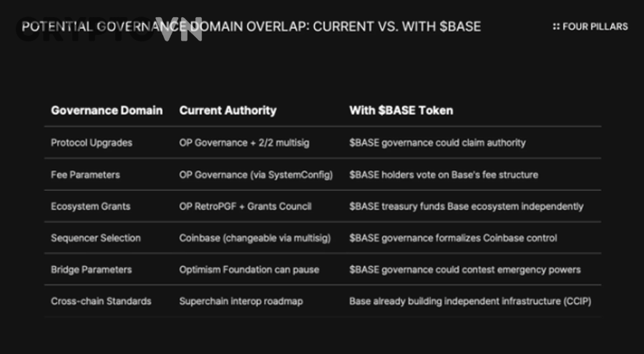Screen dimensions: 644x354
Task: Click the OP Governance + 2/2 multisig cell
Action: point(245,143)
